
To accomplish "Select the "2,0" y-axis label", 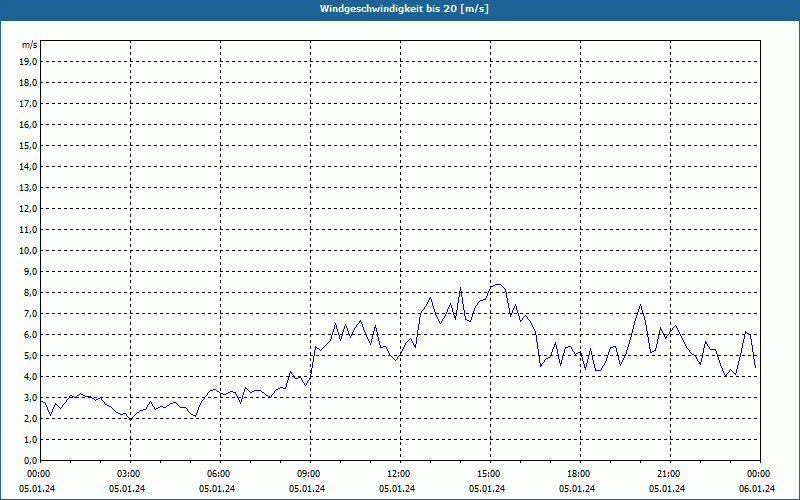I will [x=30, y=419].
